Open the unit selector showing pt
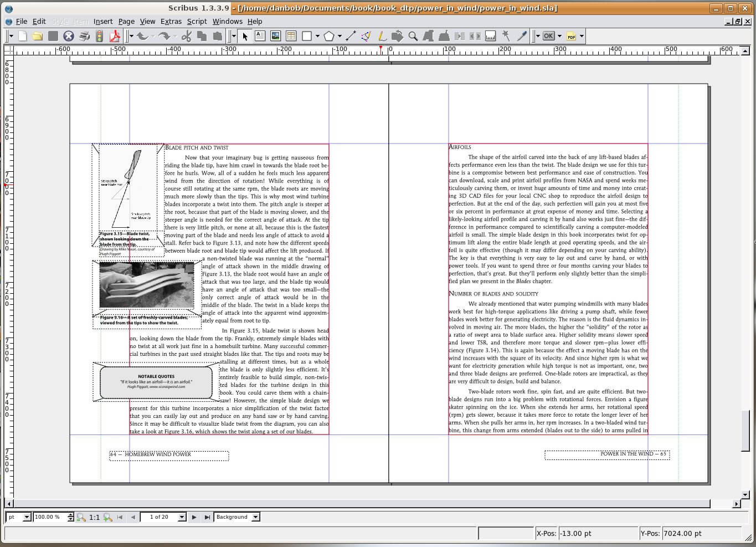The height and width of the screenshot is (547, 756). pos(18,517)
